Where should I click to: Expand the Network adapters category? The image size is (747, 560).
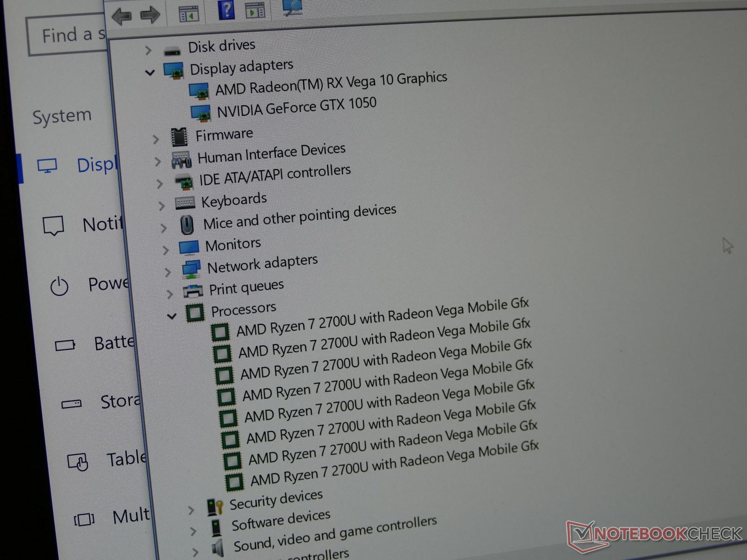pyautogui.click(x=168, y=272)
